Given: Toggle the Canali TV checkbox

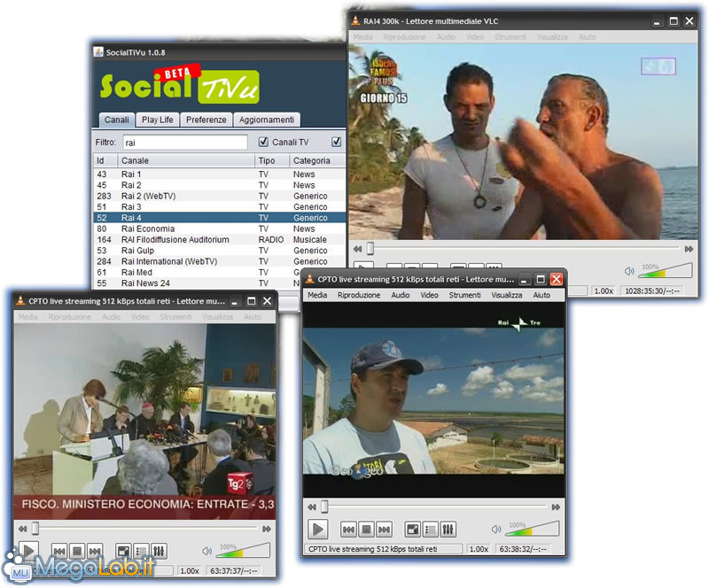Looking at the screenshot, I should (263, 142).
